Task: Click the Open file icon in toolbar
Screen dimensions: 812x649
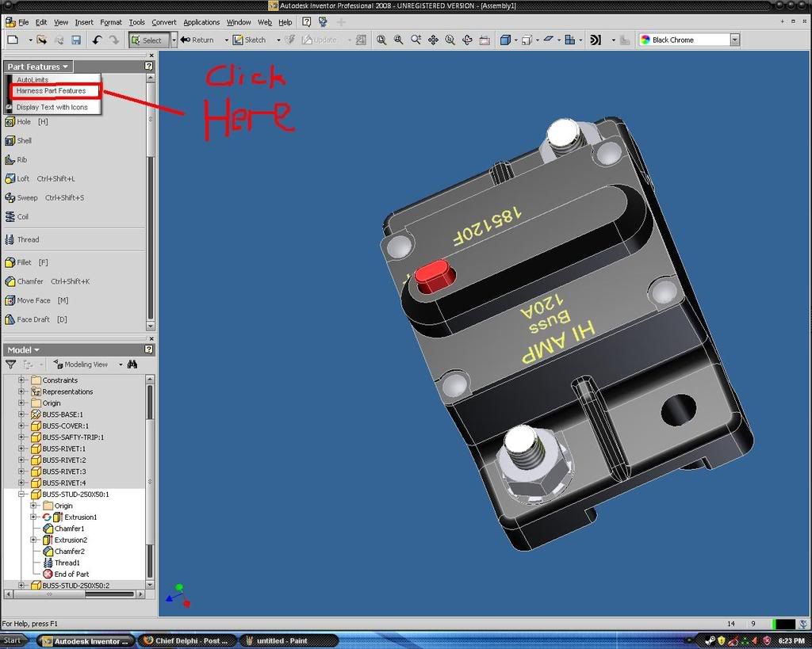Action: 42,40
